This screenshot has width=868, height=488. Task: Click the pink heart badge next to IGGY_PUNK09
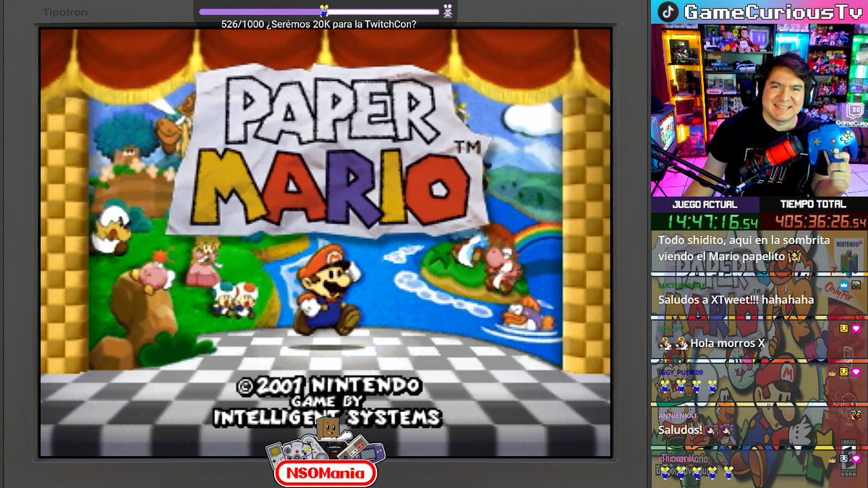coord(856,372)
